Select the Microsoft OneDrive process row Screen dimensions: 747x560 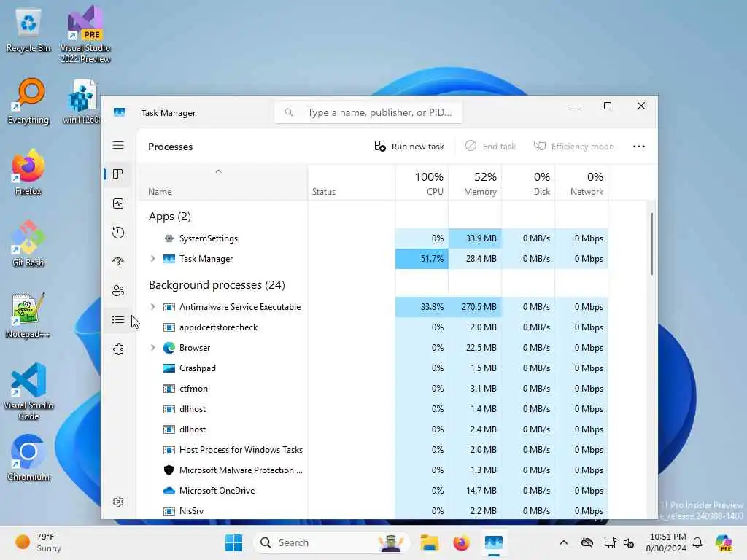pos(373,491)
